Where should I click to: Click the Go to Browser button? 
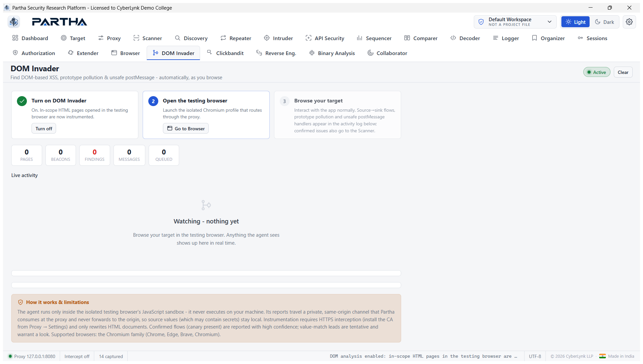186,129
